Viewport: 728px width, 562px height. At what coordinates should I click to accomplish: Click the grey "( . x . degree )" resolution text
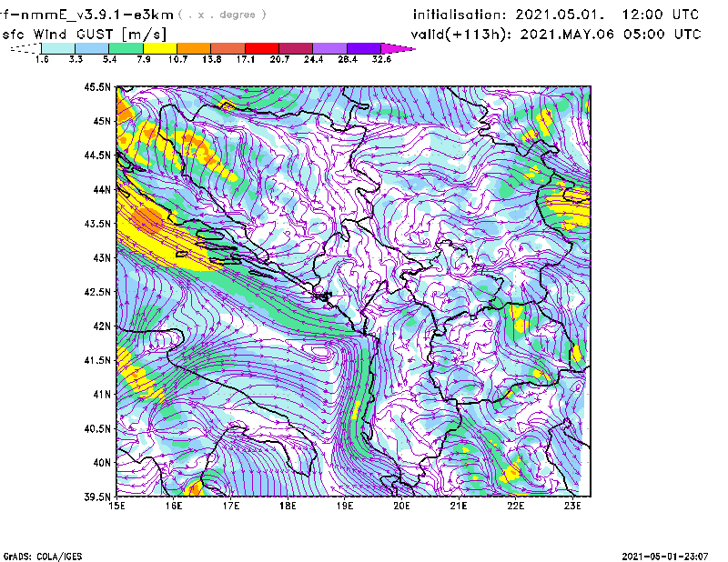(x=222, y=15)
